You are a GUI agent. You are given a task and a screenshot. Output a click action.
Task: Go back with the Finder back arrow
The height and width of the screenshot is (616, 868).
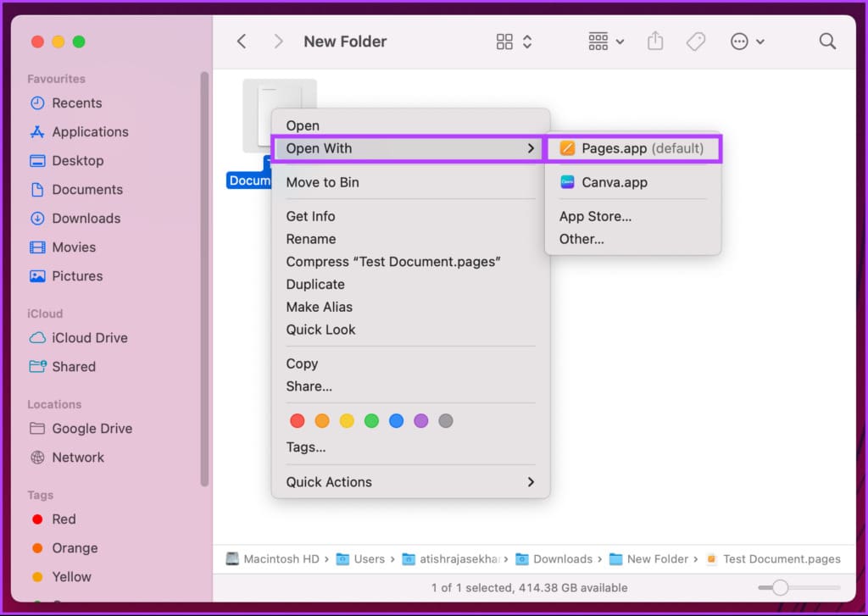(x=242, y=42)
